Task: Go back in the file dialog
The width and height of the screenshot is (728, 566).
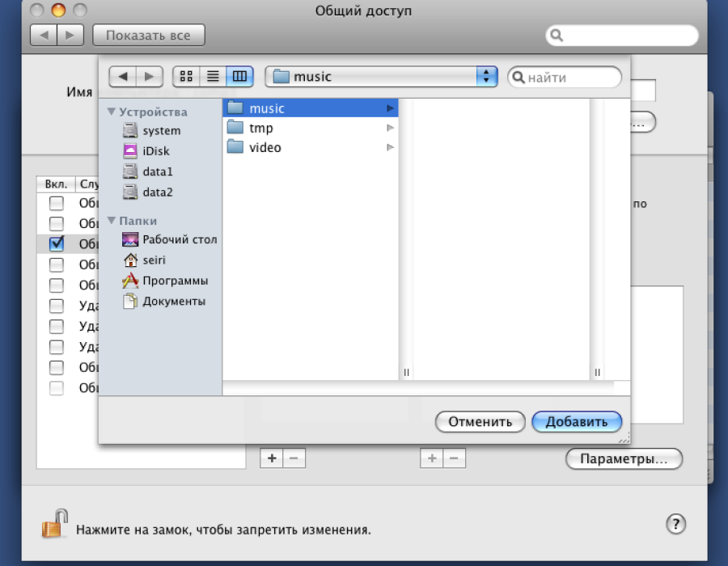Action: (x=123, y=77)
